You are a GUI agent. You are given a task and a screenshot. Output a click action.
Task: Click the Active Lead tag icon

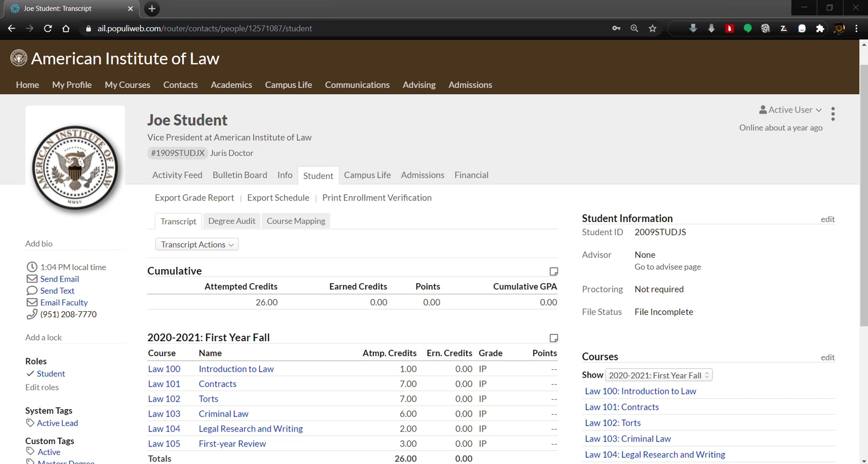pos(30,423)
